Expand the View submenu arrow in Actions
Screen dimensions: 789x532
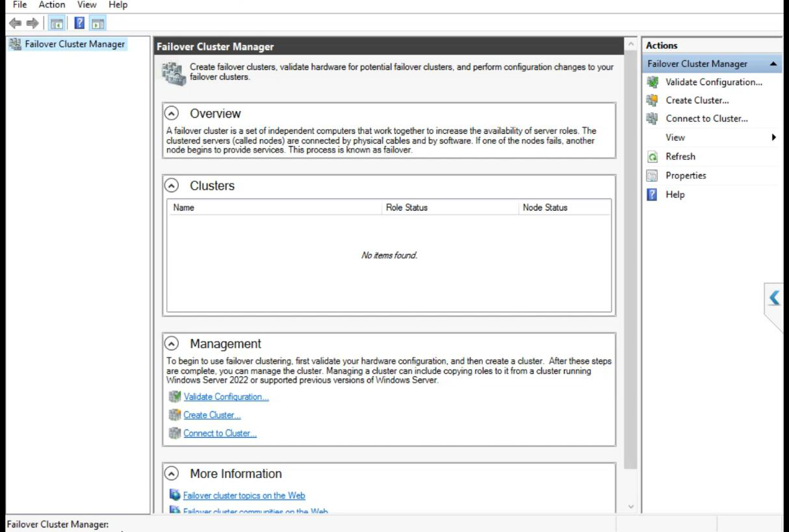[x=774, y=138]
